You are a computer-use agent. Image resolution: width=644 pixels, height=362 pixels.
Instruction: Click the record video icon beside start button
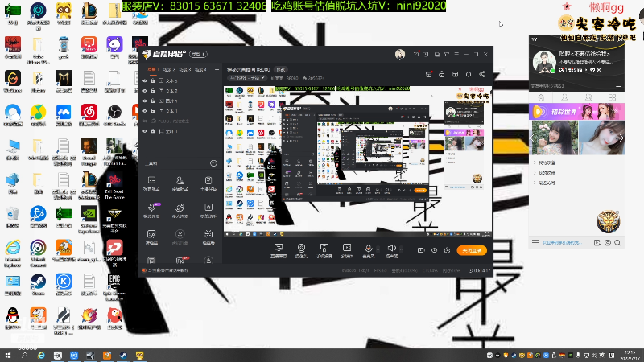pyautogui.click(x=420, y=250)
